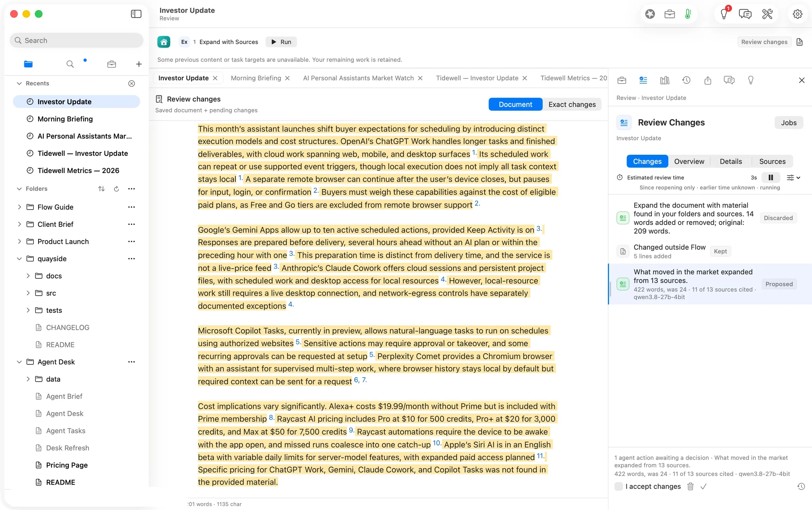Pause the estimated review timer
This screenshot has width=812, height=510.
pyautogui.click(x=771, y=177)
